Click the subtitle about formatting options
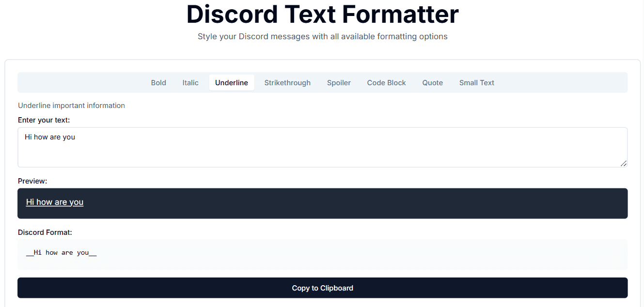The height and width of the screenshot is (307, 644). [x=322, y=36]
